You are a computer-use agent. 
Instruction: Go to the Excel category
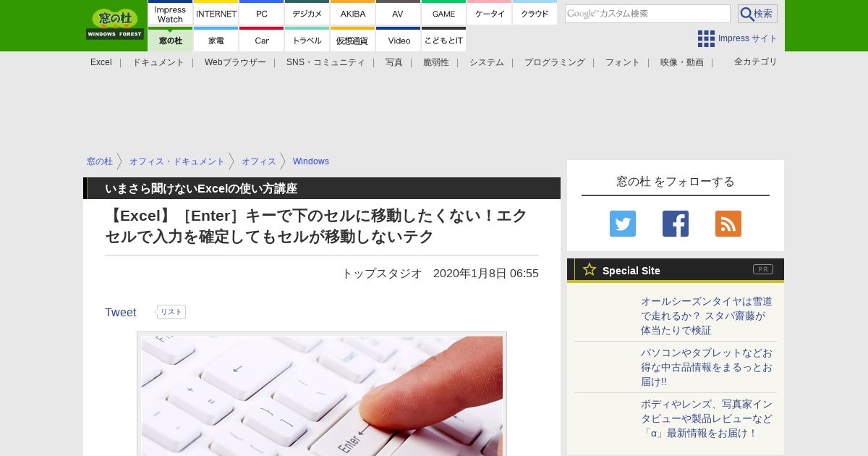pyautogui.click(x=101, y=62)
